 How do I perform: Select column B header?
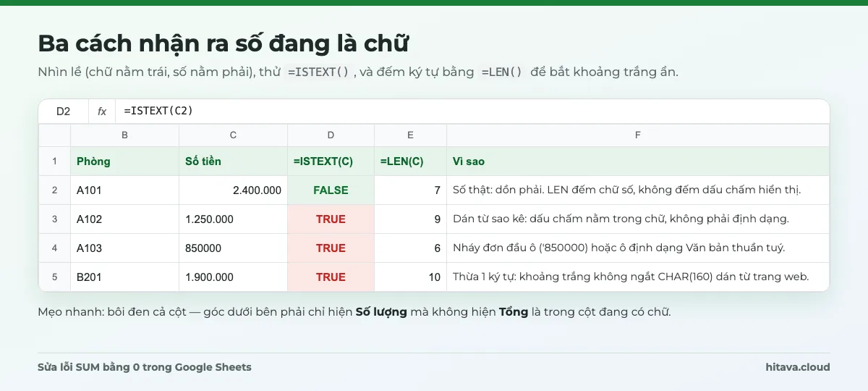(125, 135)
